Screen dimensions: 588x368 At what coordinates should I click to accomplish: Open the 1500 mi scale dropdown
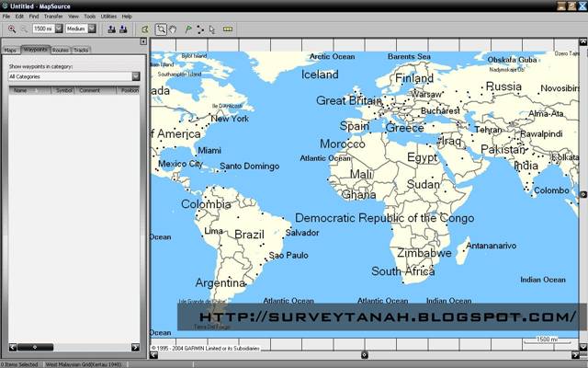pyautogui.click(x=59, y=29)
